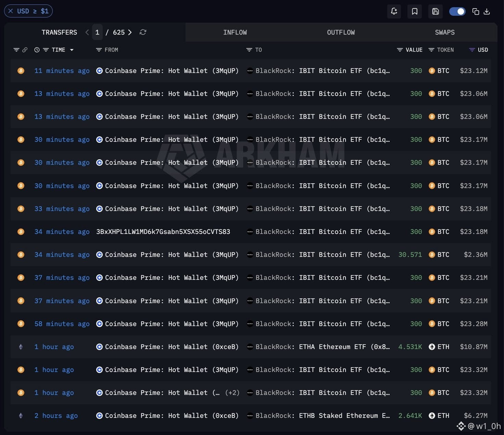Select the 4.531K value cell

tap(410, 347)
